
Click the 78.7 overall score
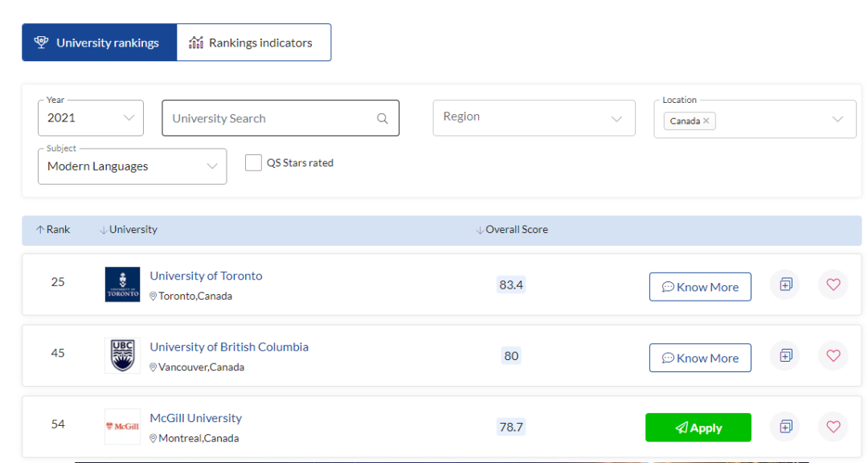point(511,427)
